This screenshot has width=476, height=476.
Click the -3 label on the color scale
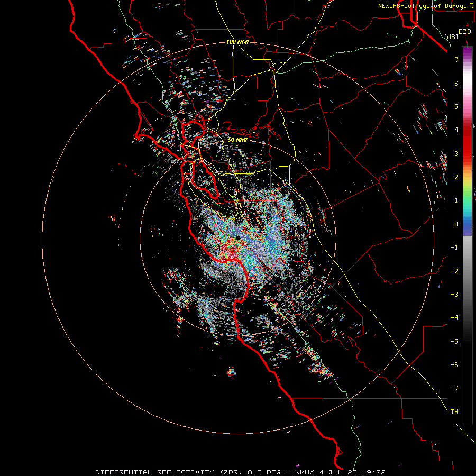[454, 294]
